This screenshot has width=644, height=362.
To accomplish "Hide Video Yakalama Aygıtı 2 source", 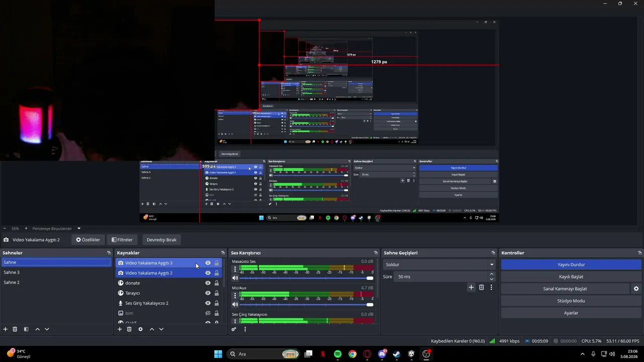I will point(208,273).
